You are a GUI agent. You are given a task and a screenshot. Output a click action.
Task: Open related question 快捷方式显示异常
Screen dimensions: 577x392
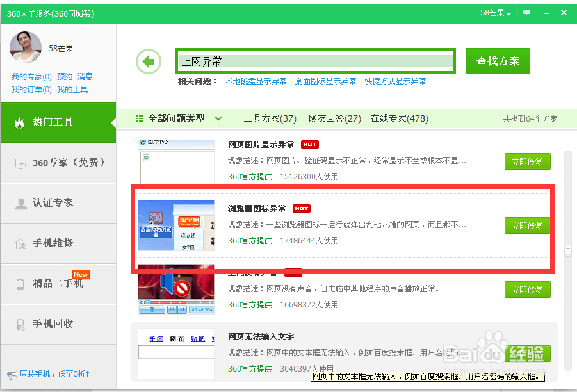click(x=396, y=81)
